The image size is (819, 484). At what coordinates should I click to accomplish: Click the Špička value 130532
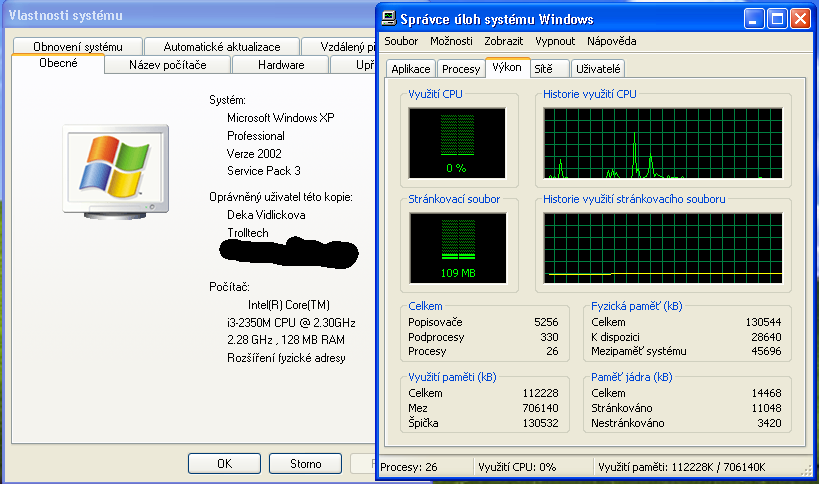(x=541, y=423)
